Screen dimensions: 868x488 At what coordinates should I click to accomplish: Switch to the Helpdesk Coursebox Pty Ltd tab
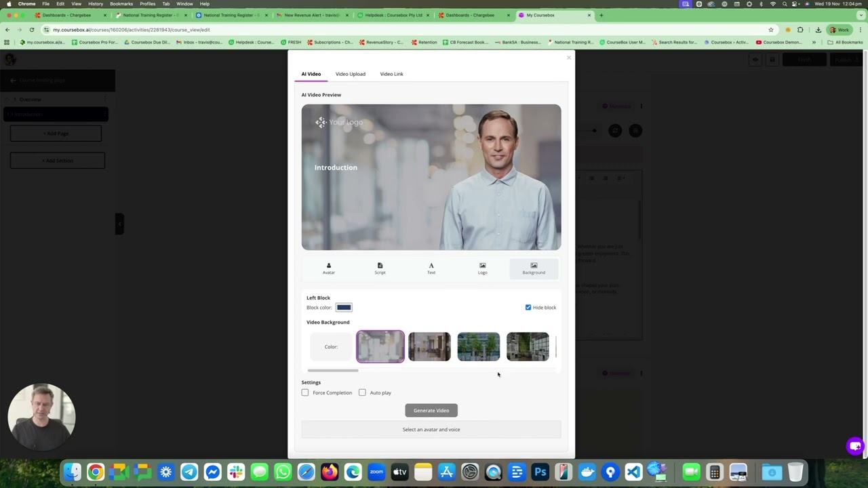[393, 15]
